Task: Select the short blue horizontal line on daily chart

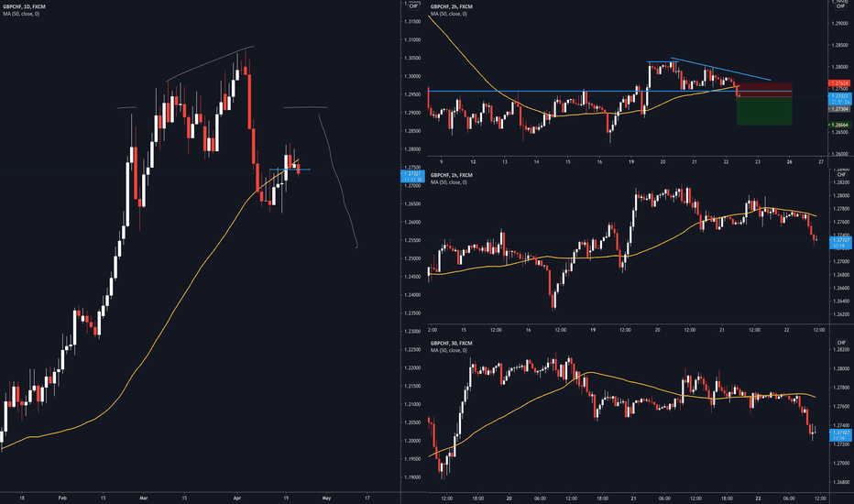Action: tap(290, 170)
